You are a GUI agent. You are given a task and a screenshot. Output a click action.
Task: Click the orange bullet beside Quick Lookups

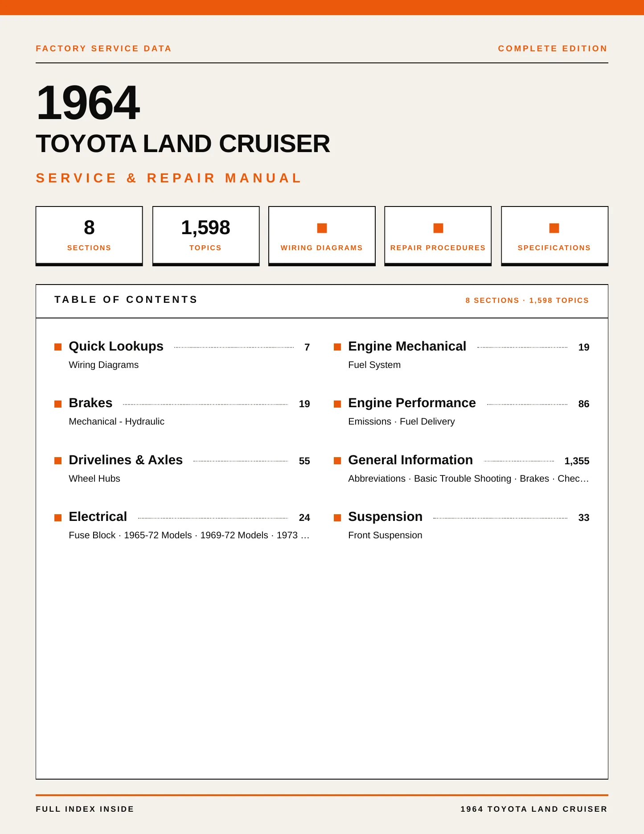(58, 347)
